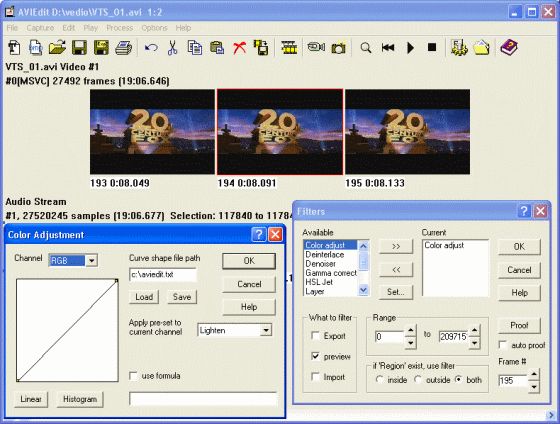Screen dimensions: 560x424
Task: Click the new text document toolbar icon
Action: pos(14,48)
